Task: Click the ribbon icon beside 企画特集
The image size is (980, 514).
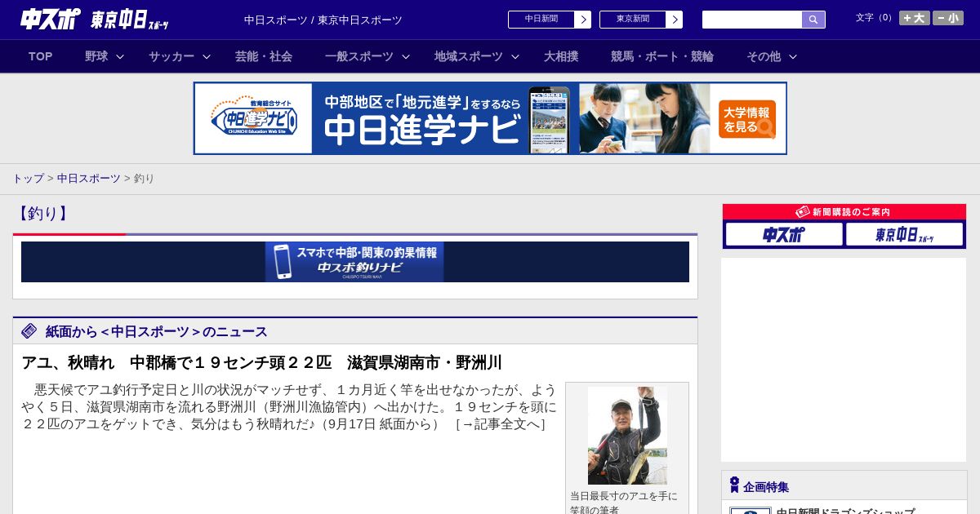Action: (x=734, y=485)
